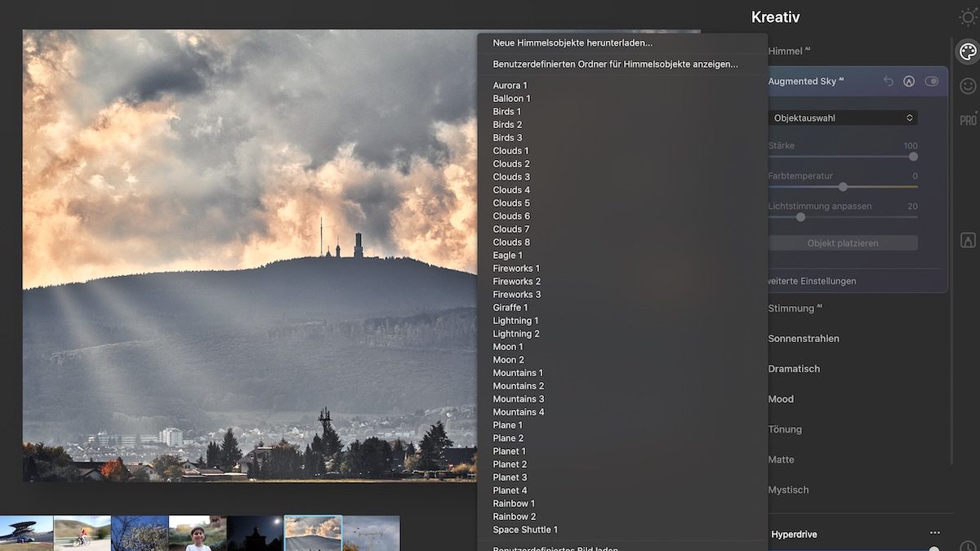Choose Fireworks 2 from the sky objects
Viewport: 980px width, 551px height.
[x=516, y=282]
